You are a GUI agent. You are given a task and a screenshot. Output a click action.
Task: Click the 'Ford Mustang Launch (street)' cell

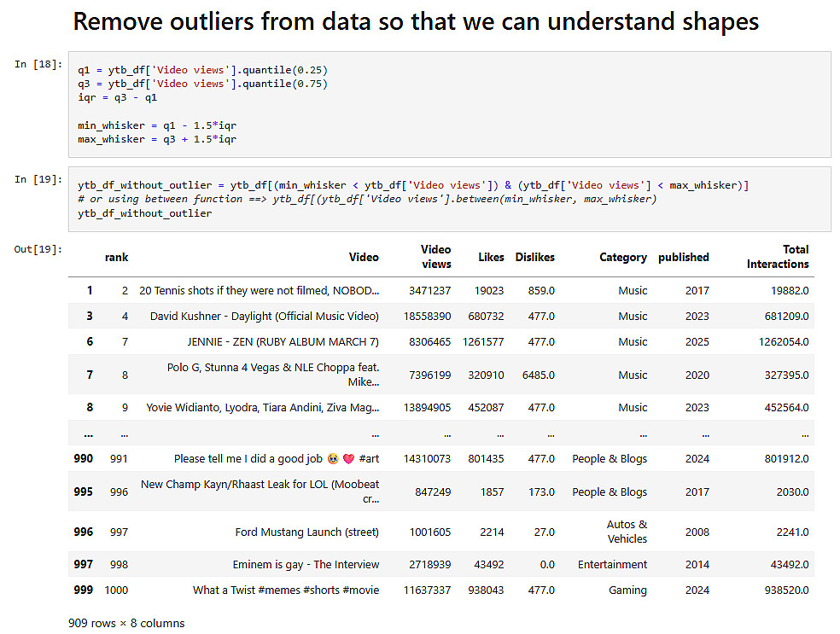point(306,532)
